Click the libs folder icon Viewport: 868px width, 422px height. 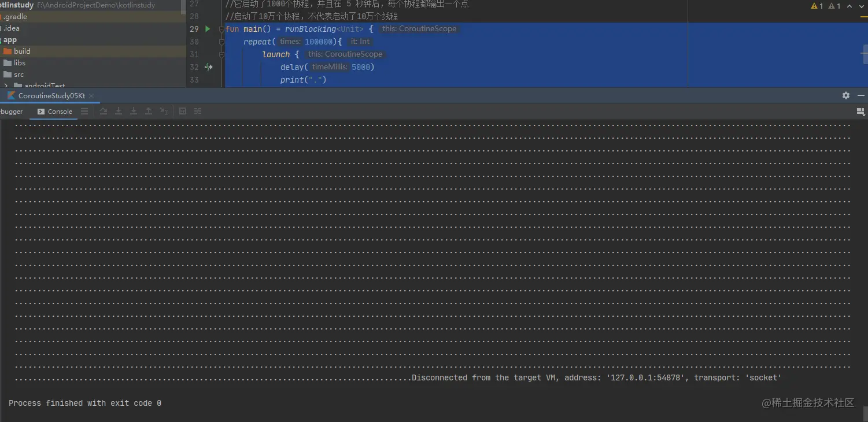click(8, 63)
